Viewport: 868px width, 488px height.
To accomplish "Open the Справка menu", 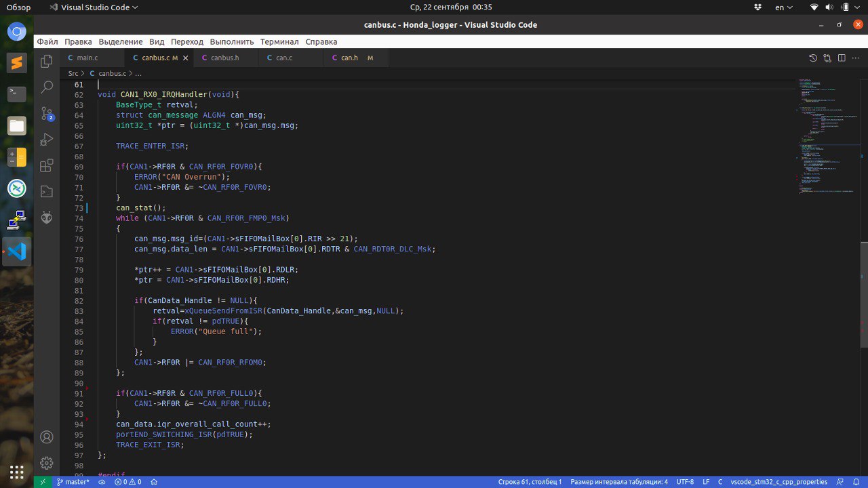I will 321,41.
